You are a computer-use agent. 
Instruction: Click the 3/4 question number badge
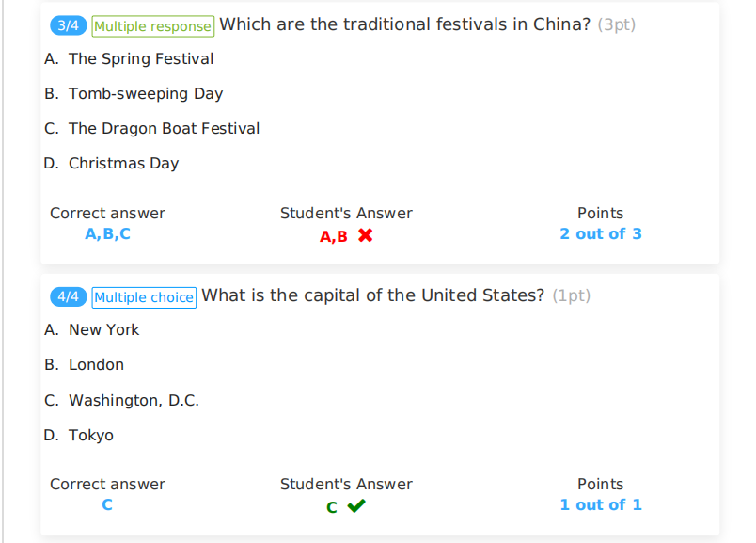point(68,25)
